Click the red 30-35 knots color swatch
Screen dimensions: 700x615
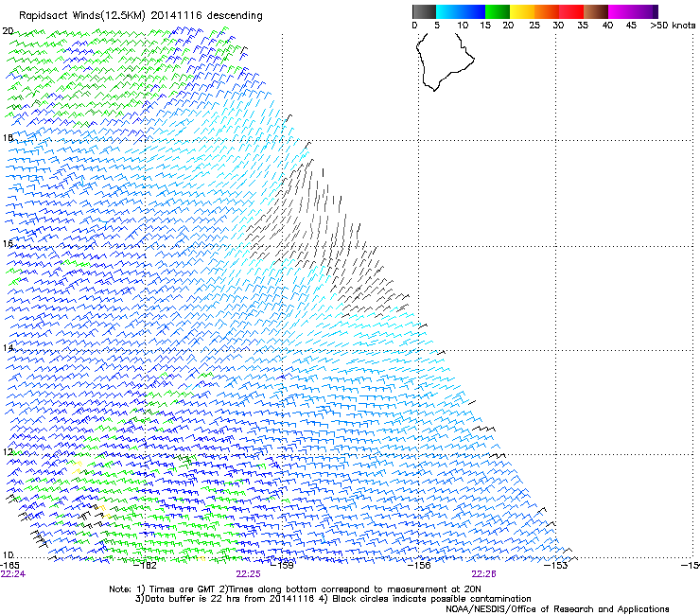coord(571,11)
